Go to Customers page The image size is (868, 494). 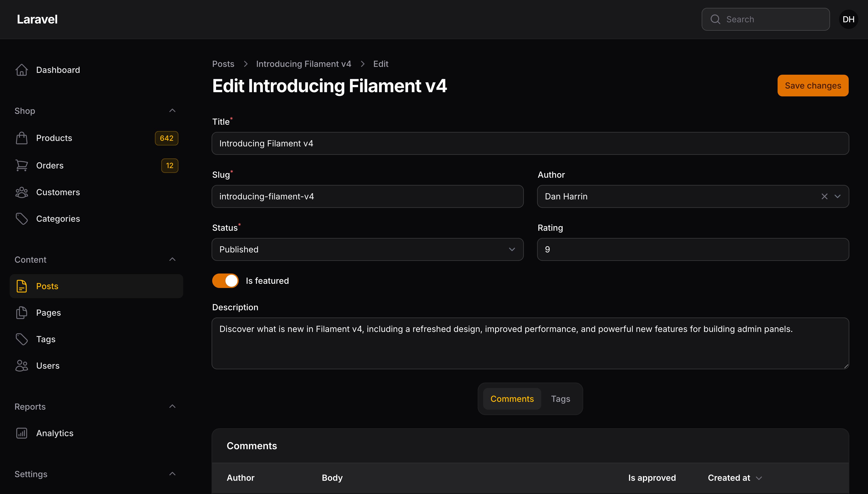pyautogui.click(x=96, y=192)
